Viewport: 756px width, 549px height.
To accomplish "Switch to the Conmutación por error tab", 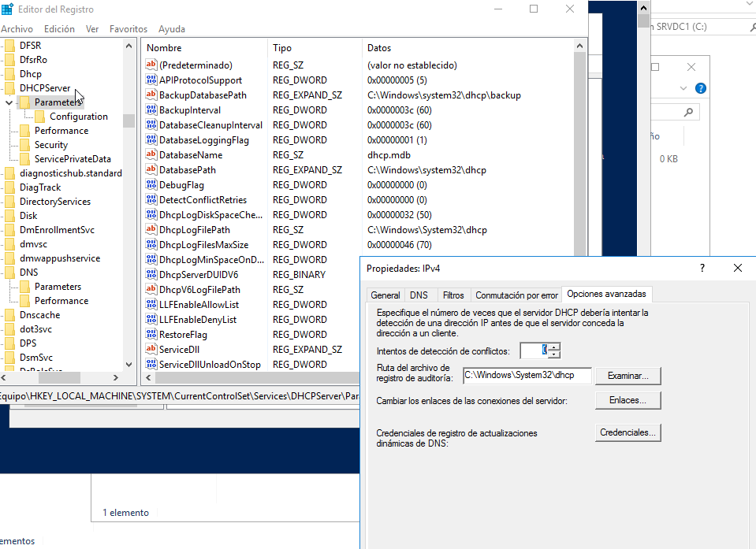I will click(x=516, y=295).
